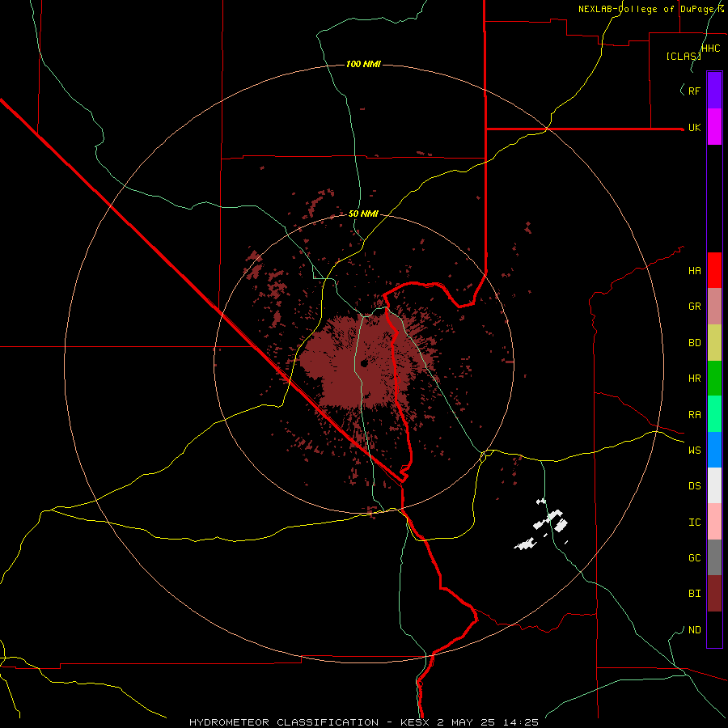
Task: Click the 50 NMI range ring label
Action: click(363, 214)
